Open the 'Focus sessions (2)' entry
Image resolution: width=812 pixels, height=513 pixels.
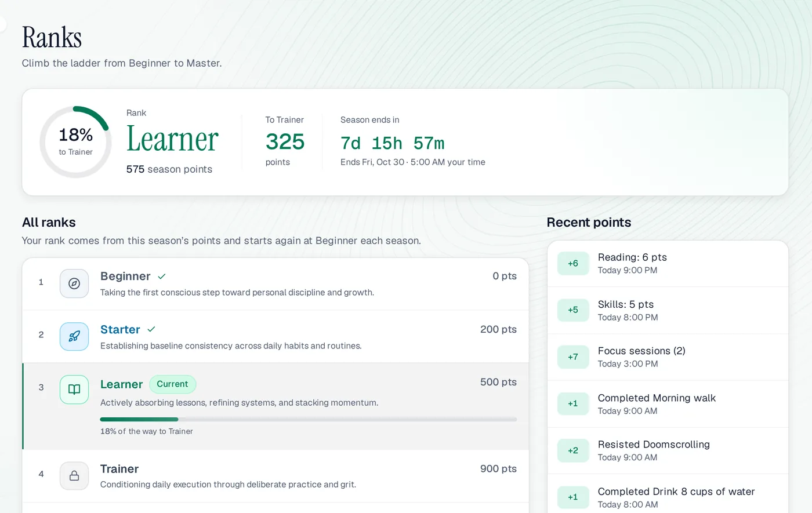[668, 357]
